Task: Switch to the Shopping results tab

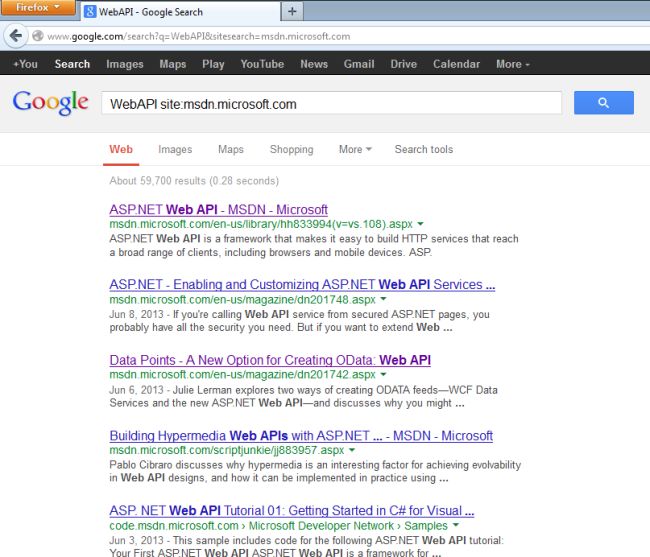Action: (x=291, y=149)
